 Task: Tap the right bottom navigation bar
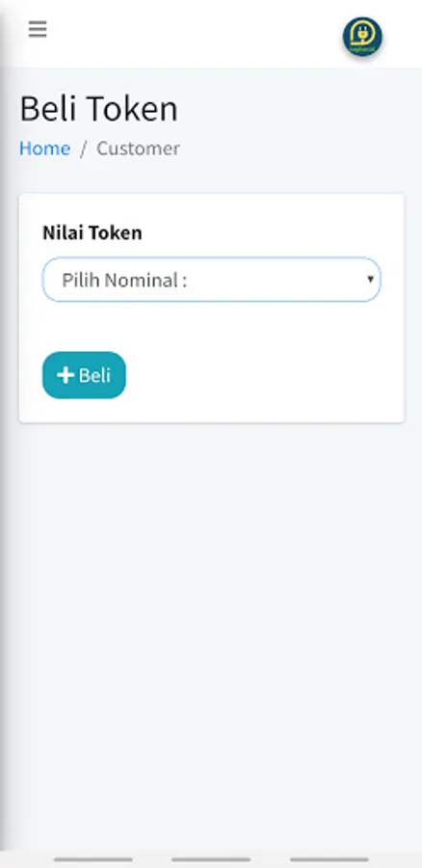330,859
